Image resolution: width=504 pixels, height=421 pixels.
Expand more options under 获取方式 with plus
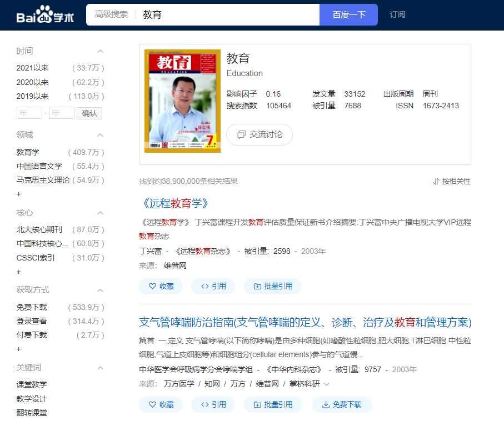coord(19,349)
